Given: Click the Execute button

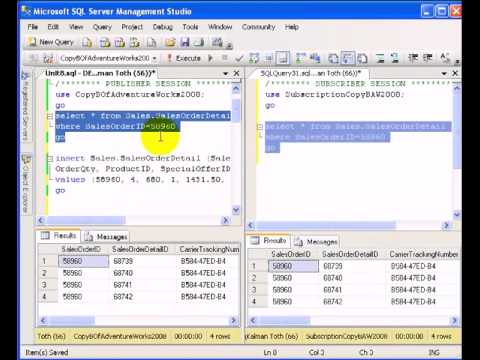Looking at the screenshot, I should [184, 58].
